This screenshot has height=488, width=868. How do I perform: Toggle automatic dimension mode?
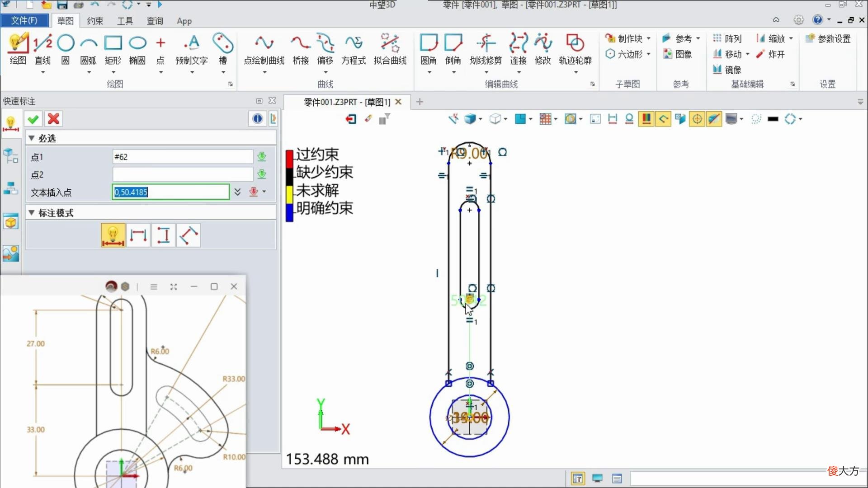(113, 235)
